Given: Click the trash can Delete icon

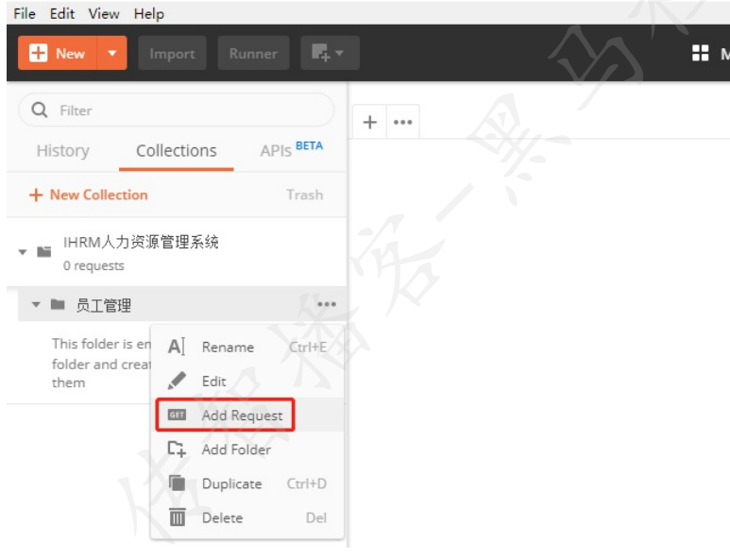Looking at the screenshot, I should coord(177,518).
